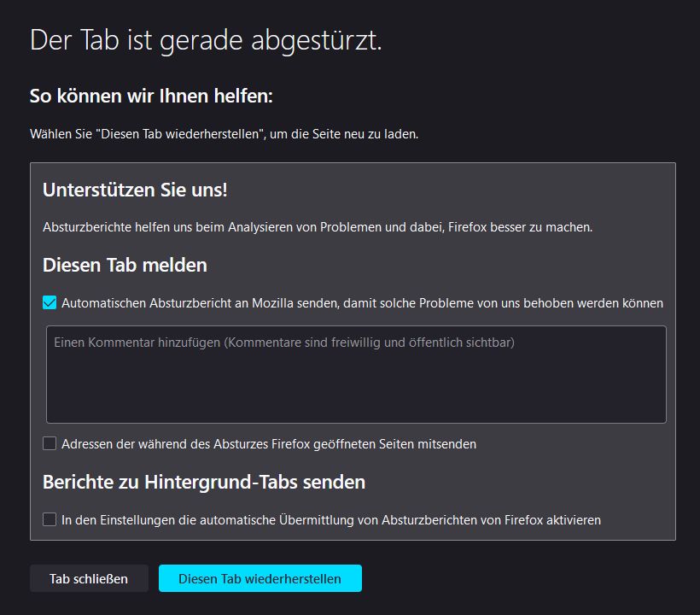Uncheck the automatic crash report to Mozilla checkbox

tap(50, 302)
